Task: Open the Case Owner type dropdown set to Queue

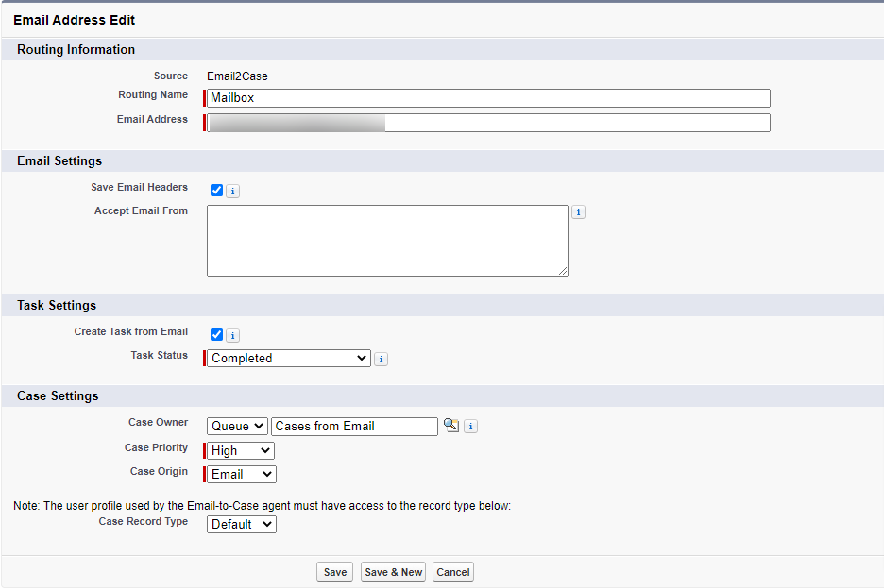Action: pos(236,426)
